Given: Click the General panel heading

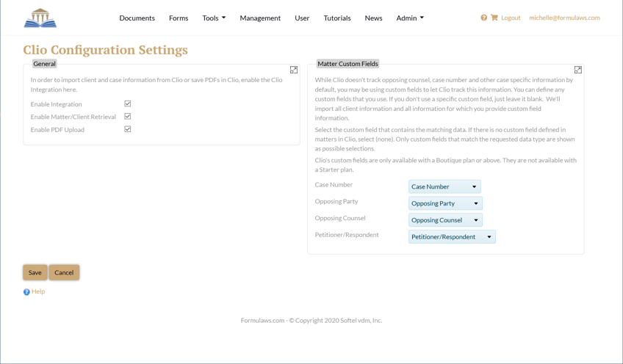Looking at the screenshot, I should pos(45,64).
